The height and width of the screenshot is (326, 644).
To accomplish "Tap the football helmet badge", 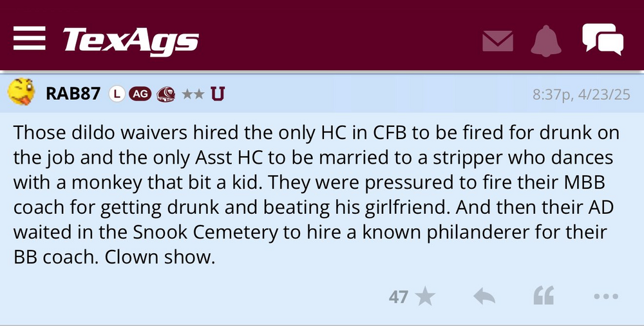I will [166, 94].
